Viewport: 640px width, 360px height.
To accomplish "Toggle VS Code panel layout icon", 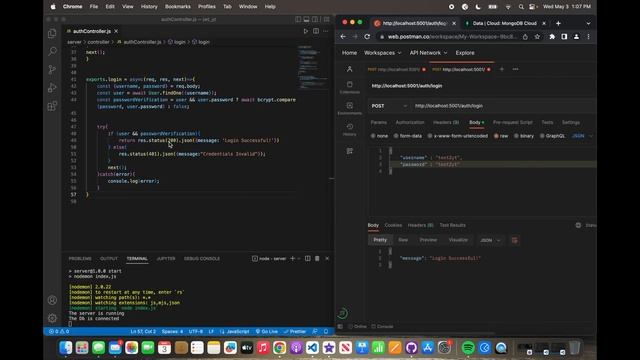I will pyautogui.click(x=306, y=19).
